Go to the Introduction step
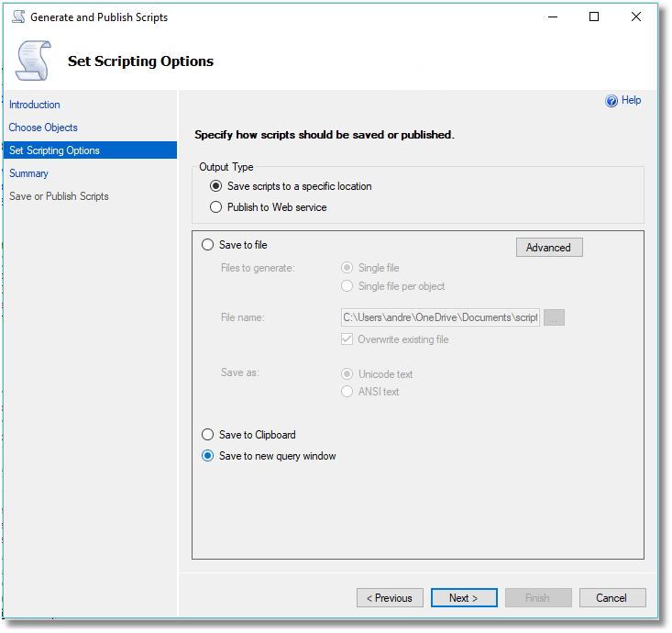 (35, 105)
